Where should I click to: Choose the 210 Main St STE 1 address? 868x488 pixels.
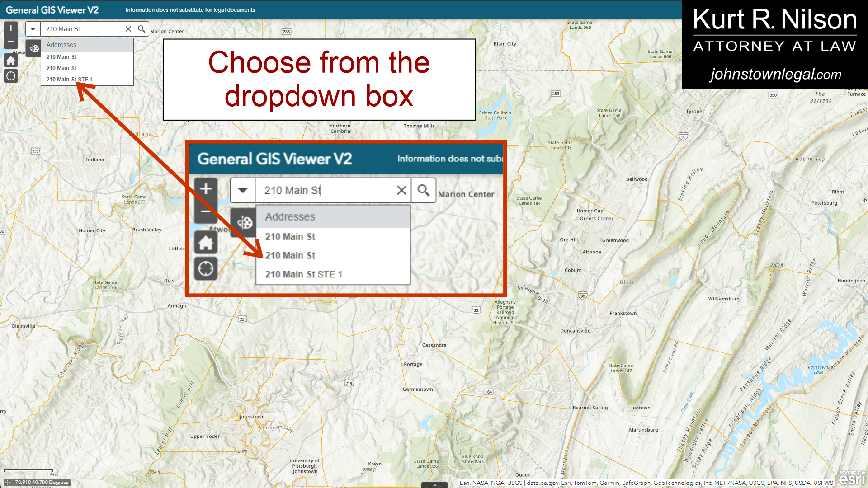tap(70, 80)
